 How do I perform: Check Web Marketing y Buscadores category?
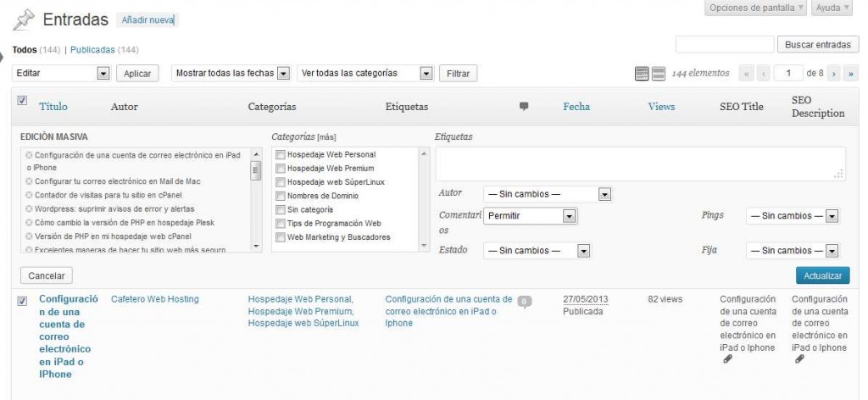(281, 238)
